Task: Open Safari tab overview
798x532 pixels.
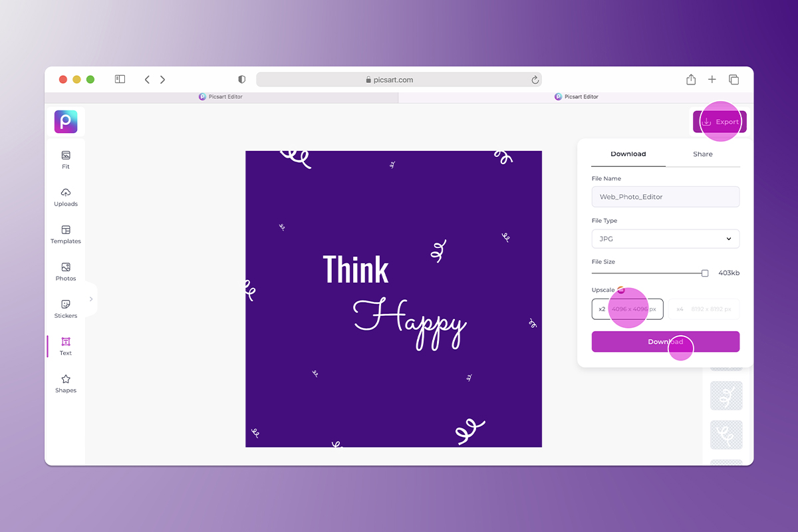Action: [733, 79]
